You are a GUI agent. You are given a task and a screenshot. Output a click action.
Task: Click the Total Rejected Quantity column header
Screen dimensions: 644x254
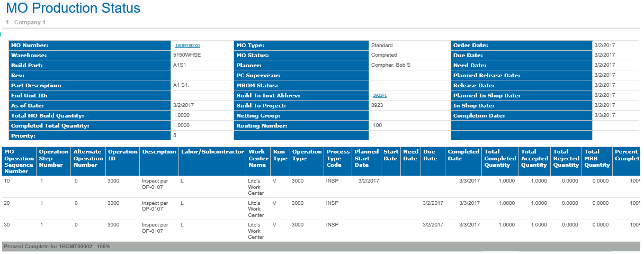(x=566, y=158)
